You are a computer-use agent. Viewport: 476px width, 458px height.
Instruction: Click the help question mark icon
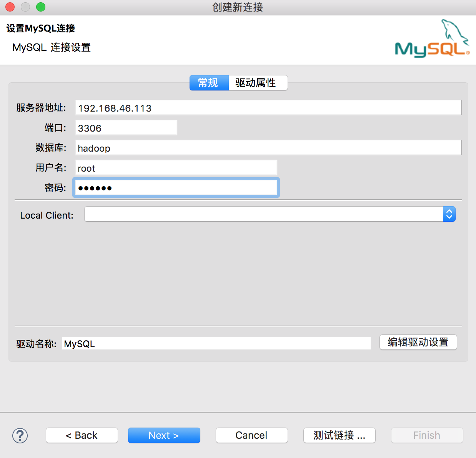point(20,436)
